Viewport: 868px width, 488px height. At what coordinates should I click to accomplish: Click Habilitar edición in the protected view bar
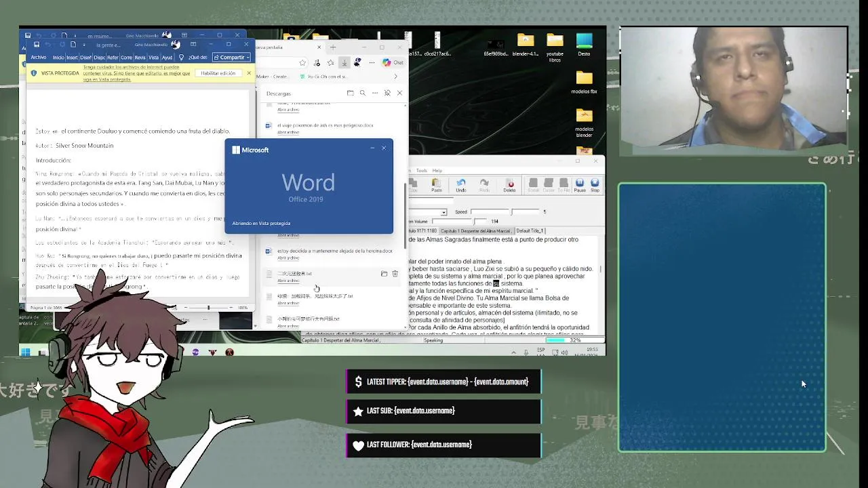point(218,73)
